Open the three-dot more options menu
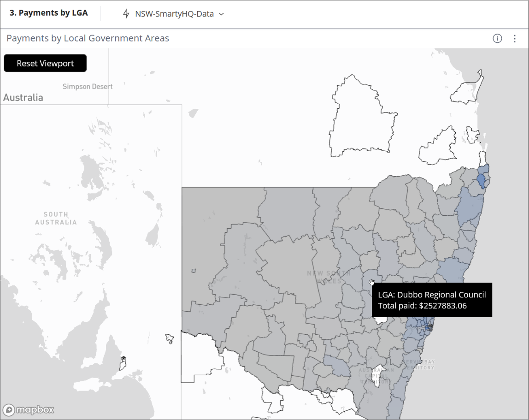Viewport: 529px width, 420px height. tap(515, 39)
